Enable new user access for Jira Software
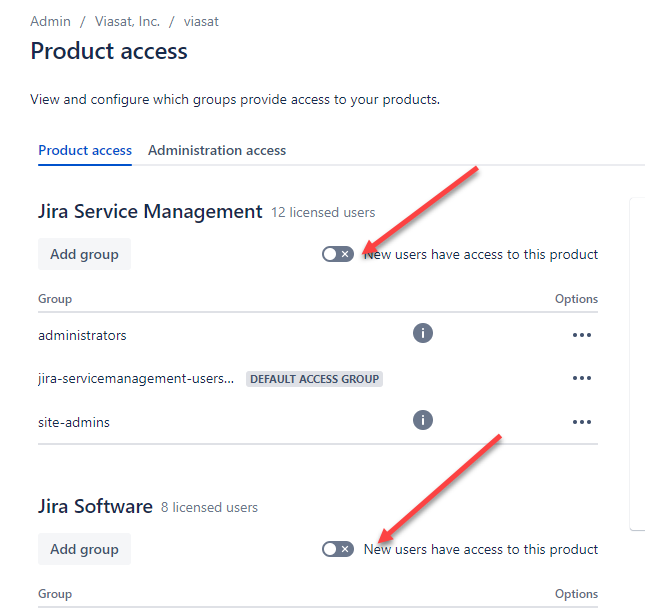This screenshot has width=645, height=613. pos(338,549)
